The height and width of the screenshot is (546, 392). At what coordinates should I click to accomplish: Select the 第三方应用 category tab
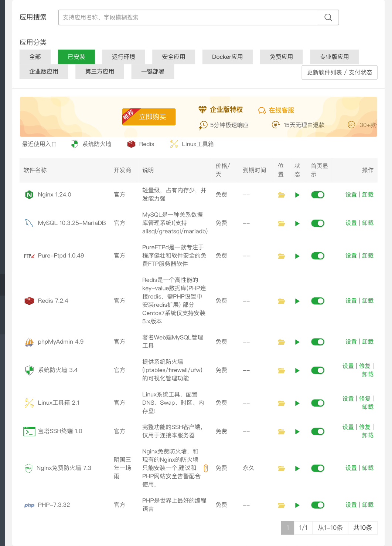click(100, 71)
